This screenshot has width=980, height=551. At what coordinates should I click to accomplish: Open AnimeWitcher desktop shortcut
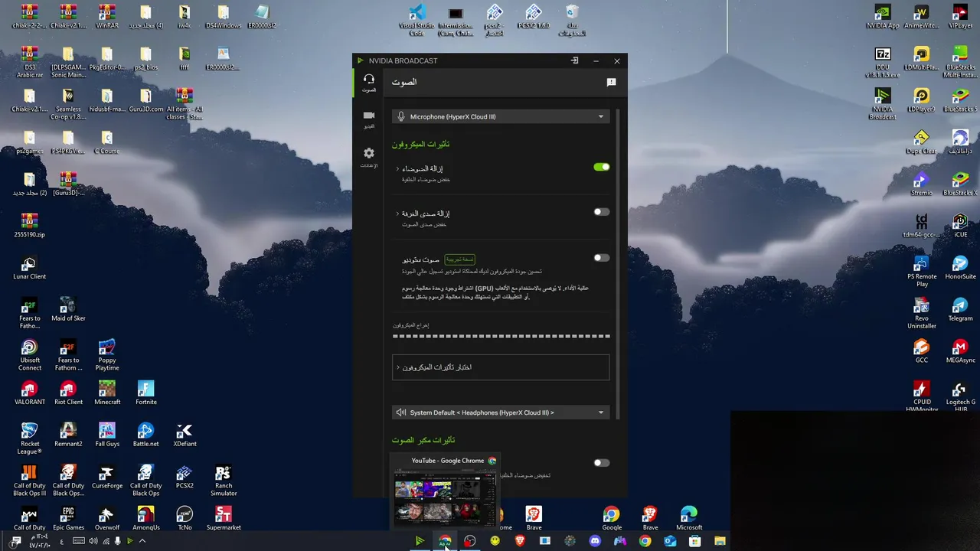pos(921,17)
